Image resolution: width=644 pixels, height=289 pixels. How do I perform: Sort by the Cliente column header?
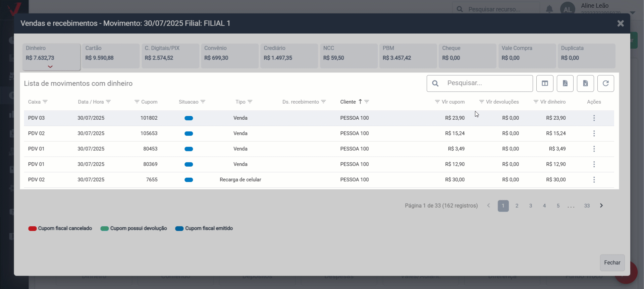click(x=348, y=102)
